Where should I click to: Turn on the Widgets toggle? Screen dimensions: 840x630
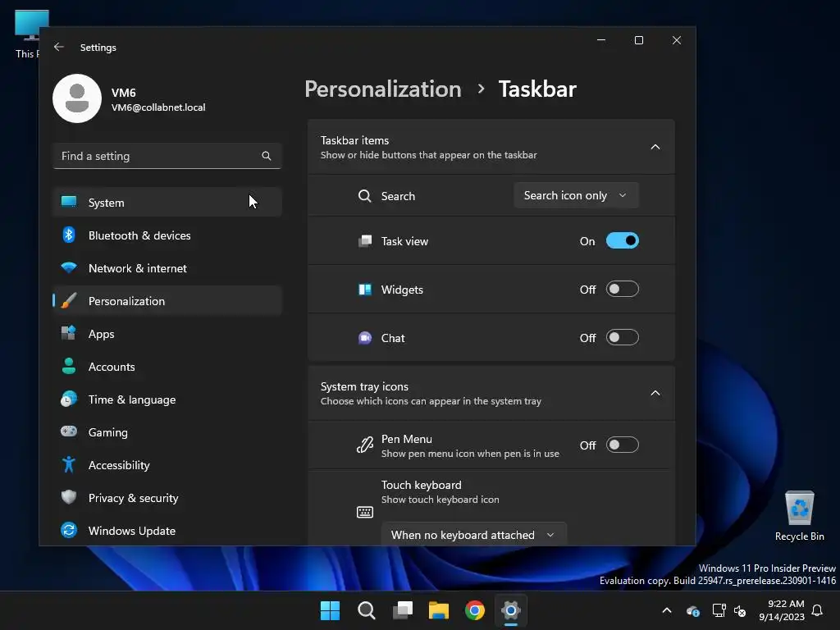point(623,290)
